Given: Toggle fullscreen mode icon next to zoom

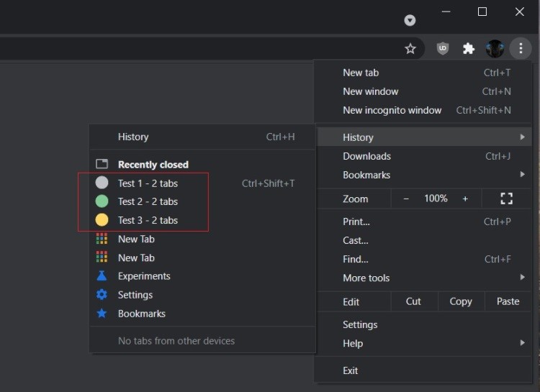Looking at the screenshot, I should pos(506,199).
